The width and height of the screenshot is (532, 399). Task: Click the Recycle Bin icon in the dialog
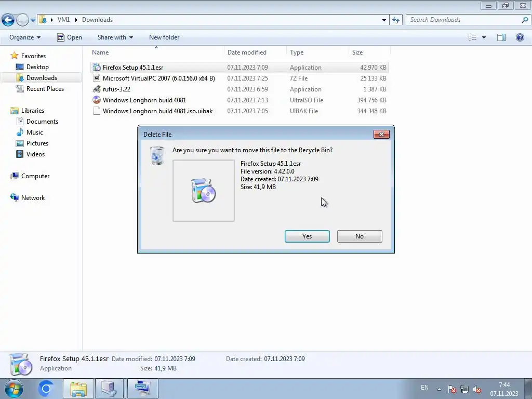pyautogui.click(x=157, y=156)
